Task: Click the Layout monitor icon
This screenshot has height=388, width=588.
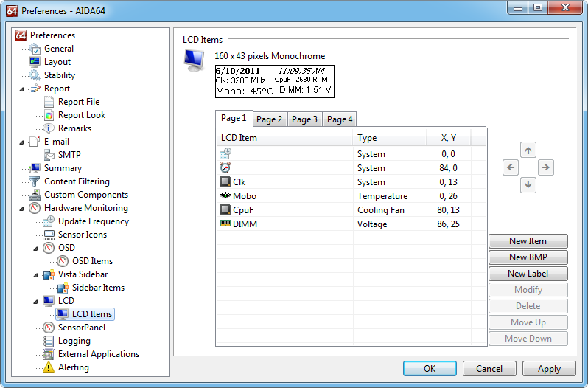Action: click(35, 62)
